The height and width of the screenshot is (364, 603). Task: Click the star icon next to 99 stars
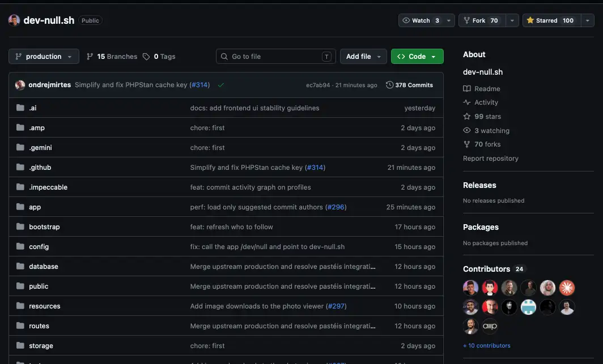coord(467,117)
